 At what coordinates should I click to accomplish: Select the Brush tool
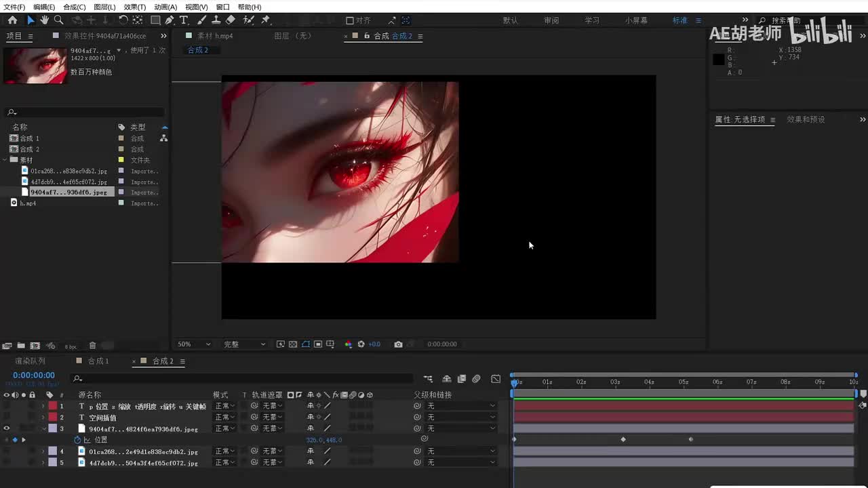click(x=201, y=20)
